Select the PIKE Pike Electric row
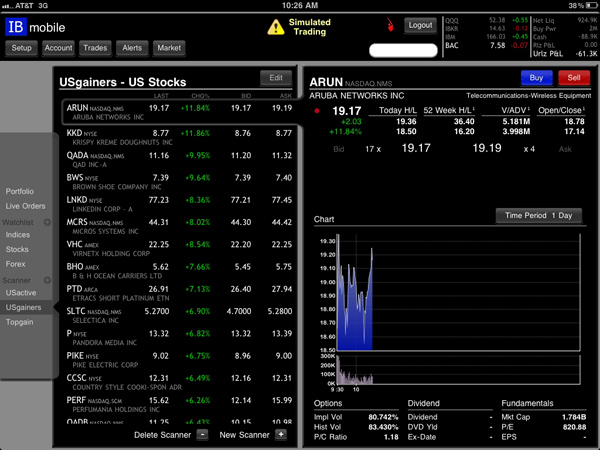 pos(179,360)
